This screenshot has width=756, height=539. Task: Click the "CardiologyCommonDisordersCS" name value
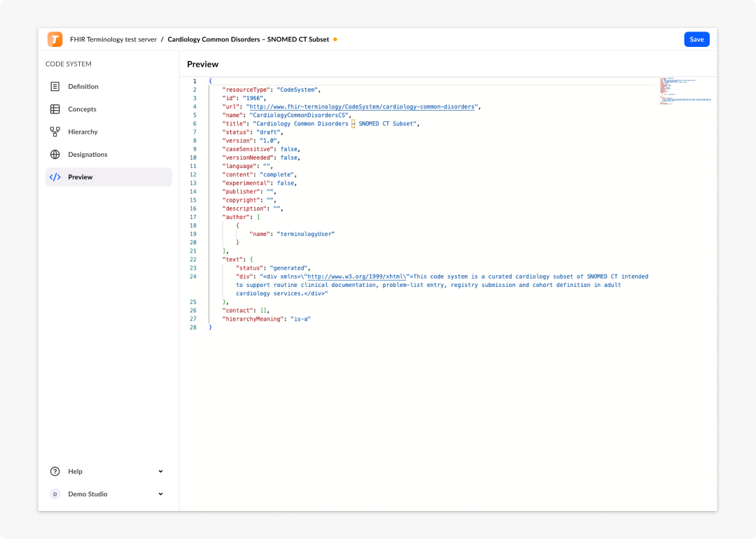(299, 115)
